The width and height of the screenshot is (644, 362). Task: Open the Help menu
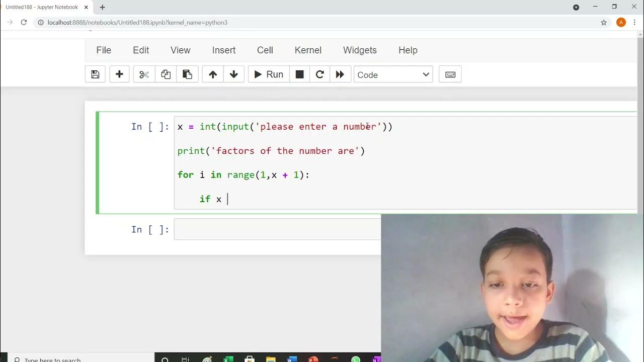pos(408,50)
